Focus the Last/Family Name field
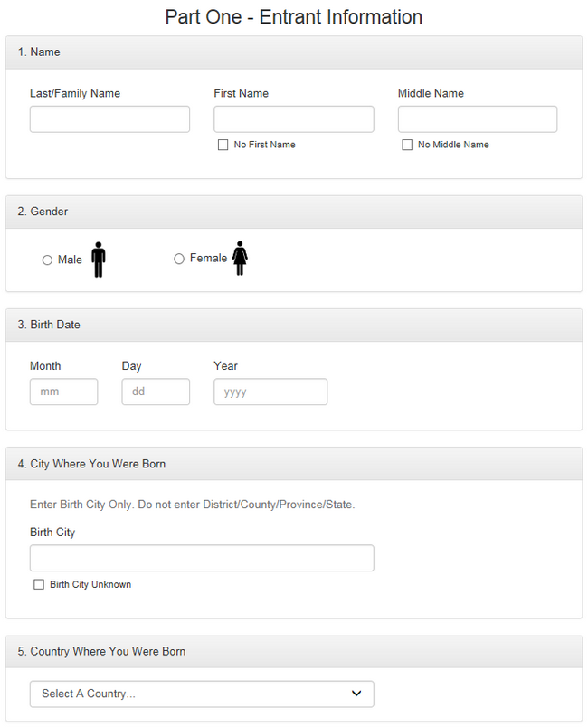Screen dimensions: 588x727 (x=109, y=119)
